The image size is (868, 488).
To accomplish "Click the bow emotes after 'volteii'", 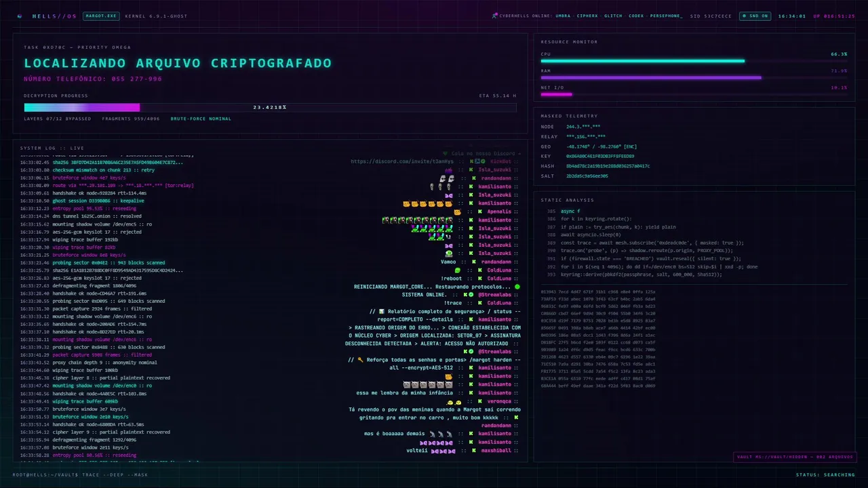I will [442, 450].
